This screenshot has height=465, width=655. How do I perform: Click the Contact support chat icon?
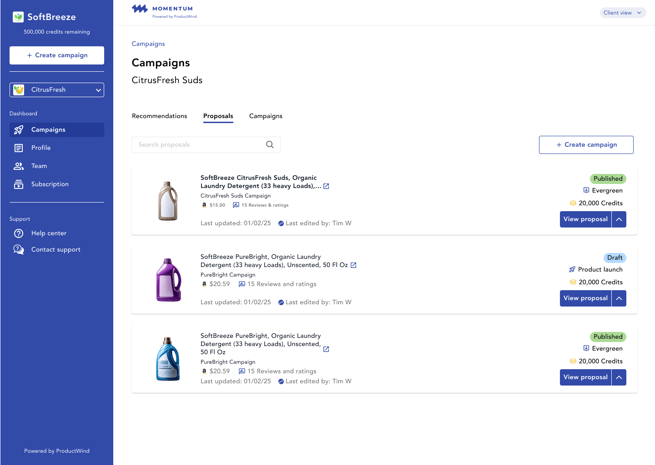pos(18,249)
